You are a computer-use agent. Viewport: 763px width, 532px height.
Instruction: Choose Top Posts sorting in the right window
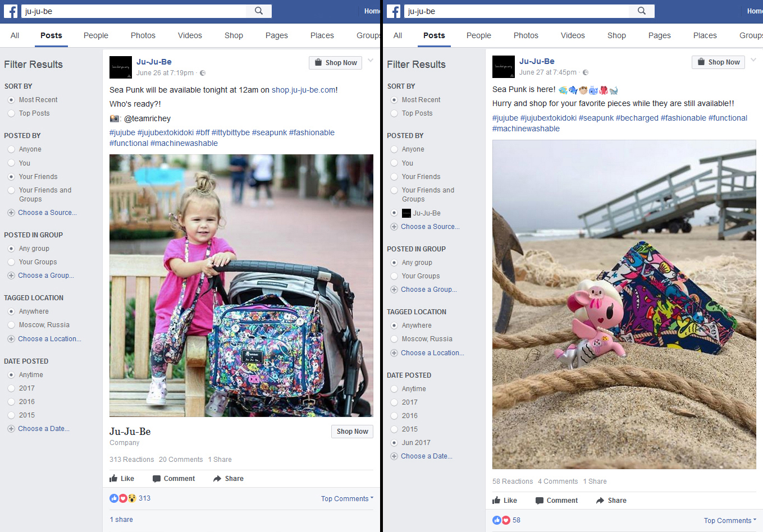click(x=394, y=113)
